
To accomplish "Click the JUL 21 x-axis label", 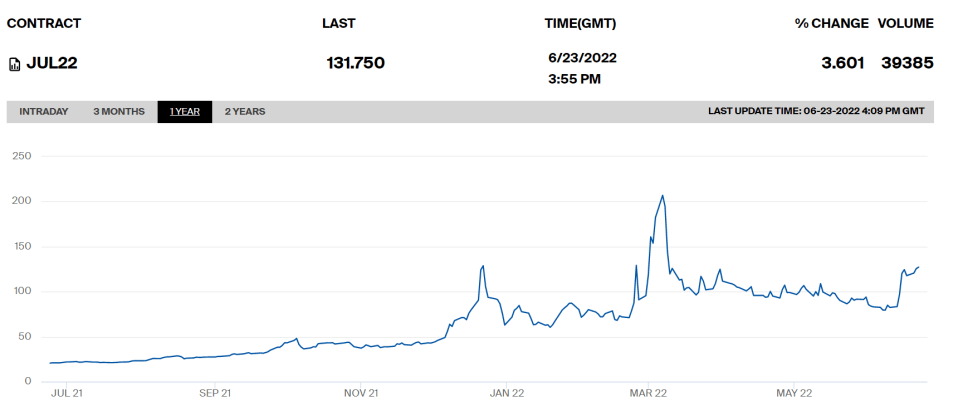I will point(65,393).
